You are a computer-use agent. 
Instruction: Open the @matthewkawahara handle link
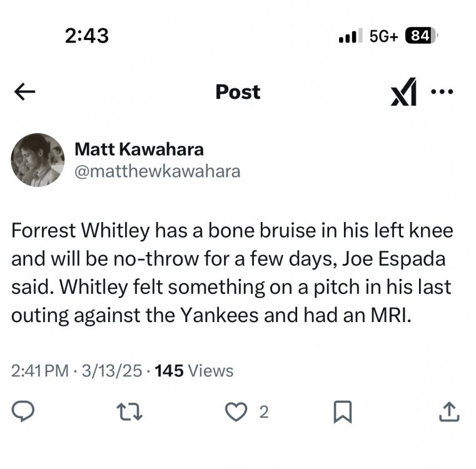(157, 171)
